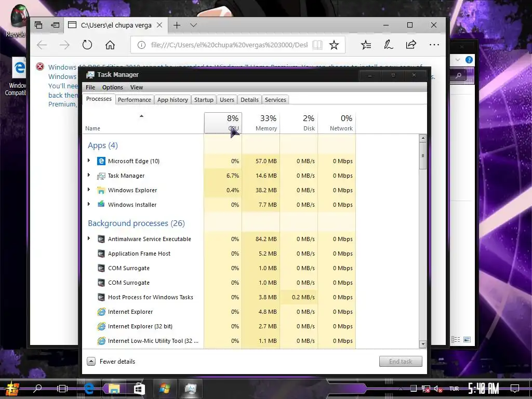Screen dimensions: 532x399
Task: Refresh the Edge page
Action: (x=87, y=45)
